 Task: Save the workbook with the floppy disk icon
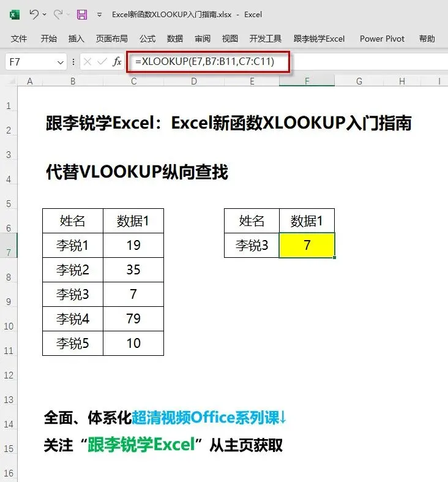tap(82, 15)
